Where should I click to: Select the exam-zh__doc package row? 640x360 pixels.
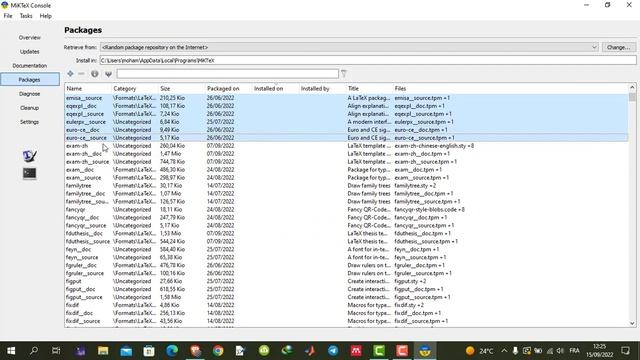click(x=347, y=154)
